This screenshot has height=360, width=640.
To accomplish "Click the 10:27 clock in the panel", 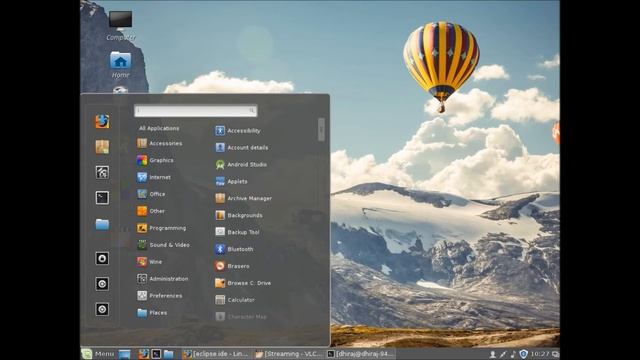I will (540, 354).
